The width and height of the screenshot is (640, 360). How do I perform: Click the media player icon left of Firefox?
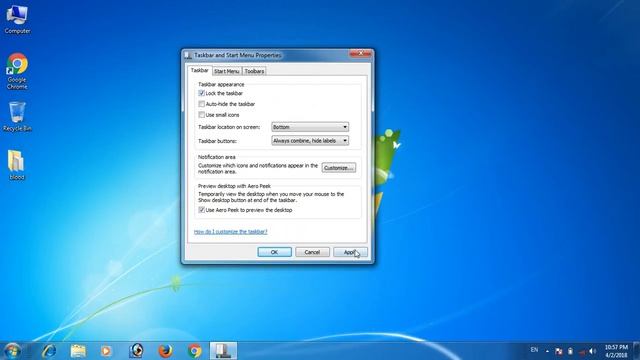click(136, 351)
